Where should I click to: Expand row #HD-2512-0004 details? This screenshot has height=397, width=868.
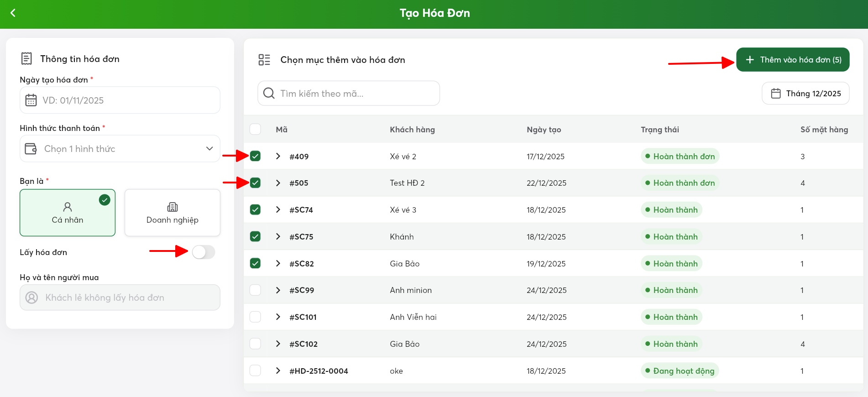click(278, 371)
